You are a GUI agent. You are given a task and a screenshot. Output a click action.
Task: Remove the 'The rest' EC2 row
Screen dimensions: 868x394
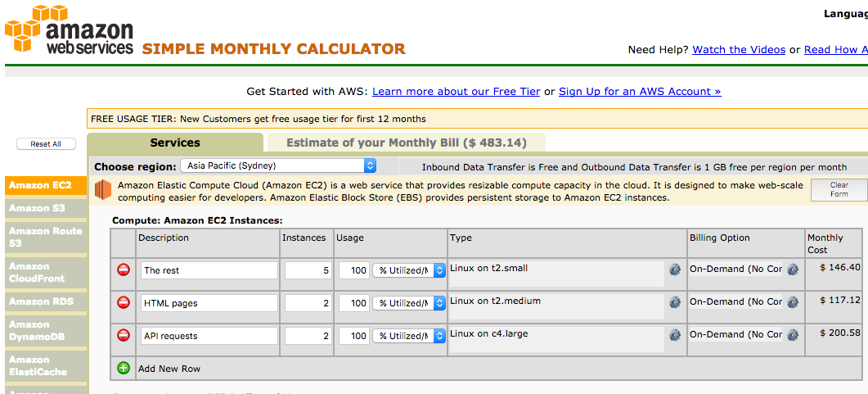pyautogui.click(x=124, y=269)
